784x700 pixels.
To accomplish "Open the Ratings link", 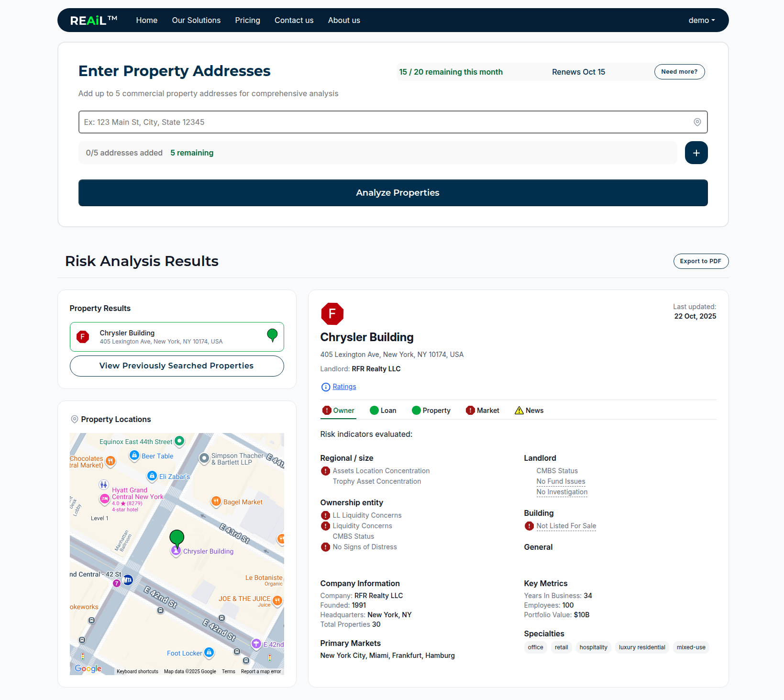I will pyautogui.click(x=344, y=387).
